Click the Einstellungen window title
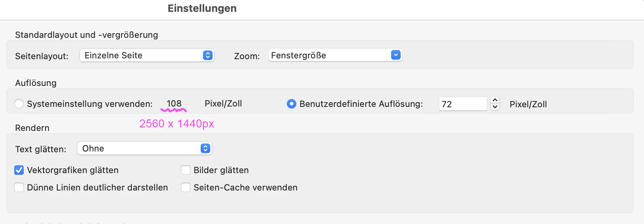The image size is (644, 224). pyautogui.click(x=202, y=8)
